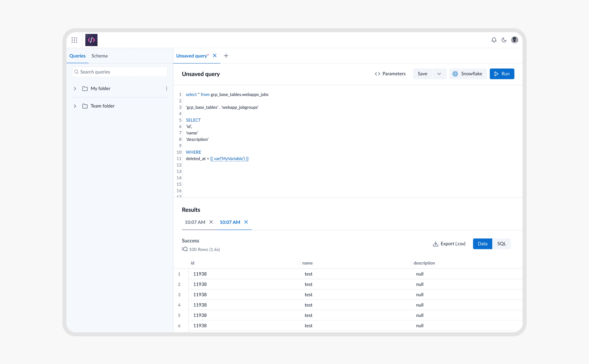Add a new query tab
The height and width of the screenshot is (364, 589).
coord(226,56)
